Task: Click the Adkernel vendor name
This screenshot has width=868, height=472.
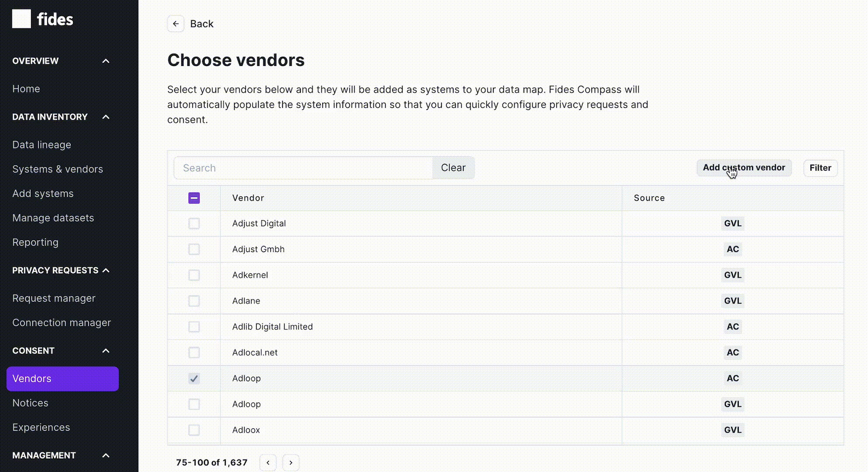Action: click(x=250, y=275)
